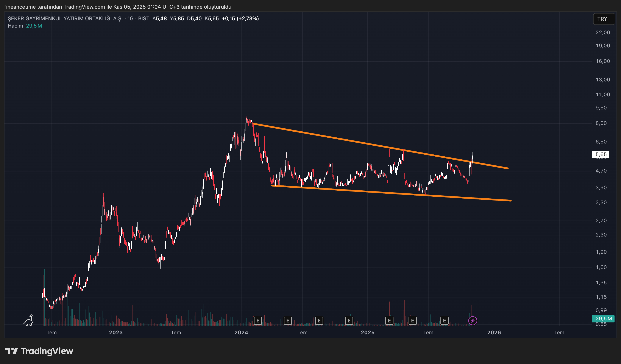
Task: Open first earnings E marker after 2024
Action: pyautogui.click(x=257, y=321)
